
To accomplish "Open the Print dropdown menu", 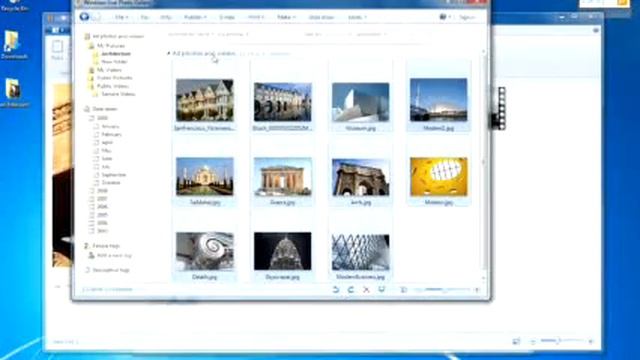I will click(x=256, y=17).
